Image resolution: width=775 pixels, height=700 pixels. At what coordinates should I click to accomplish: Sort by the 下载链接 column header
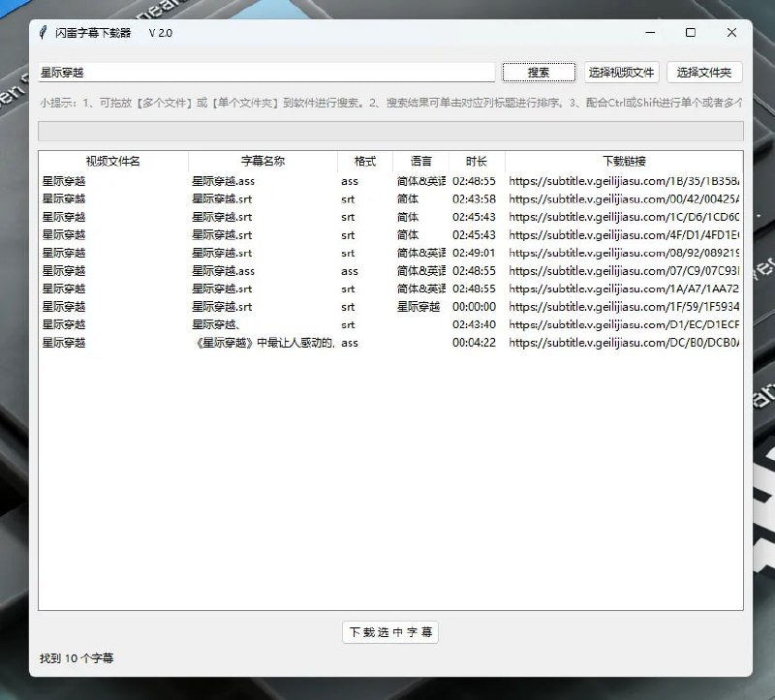click(x=624, y=162)
